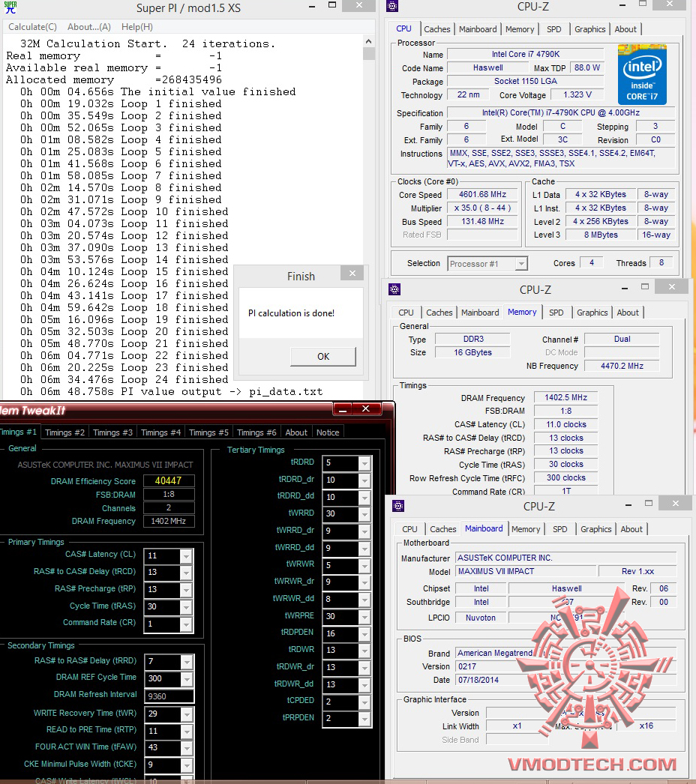Expand RAS# Precharge (tRP) dropdown
Viewport: 696px width, 784px height.
point(186,590)
